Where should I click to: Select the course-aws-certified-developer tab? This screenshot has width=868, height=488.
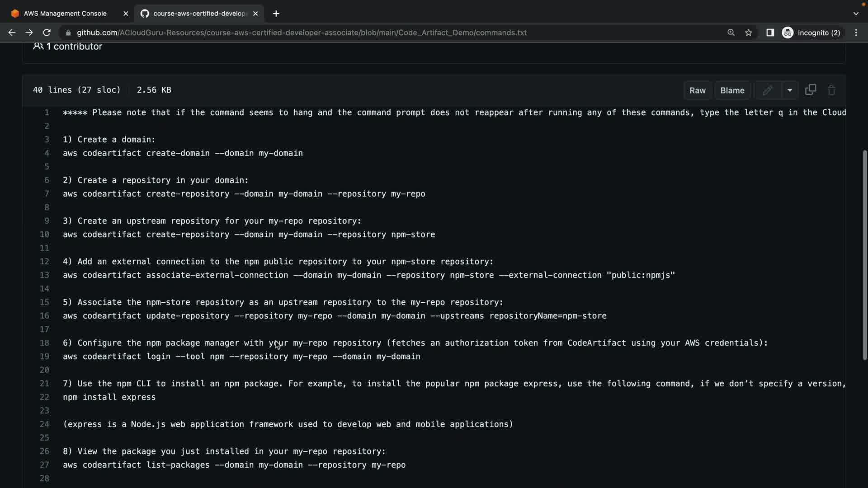[x=199, y=14]
